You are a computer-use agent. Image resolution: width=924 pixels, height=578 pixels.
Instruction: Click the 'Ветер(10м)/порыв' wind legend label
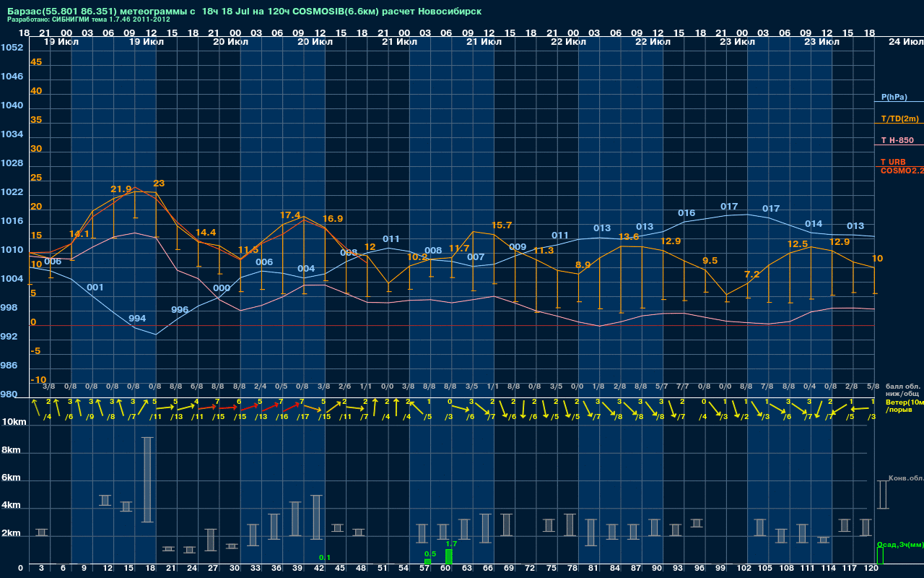[905, 405]
